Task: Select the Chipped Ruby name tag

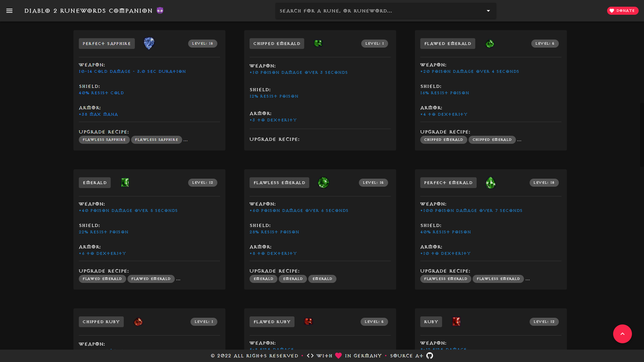Action: [x=101, y=322]
